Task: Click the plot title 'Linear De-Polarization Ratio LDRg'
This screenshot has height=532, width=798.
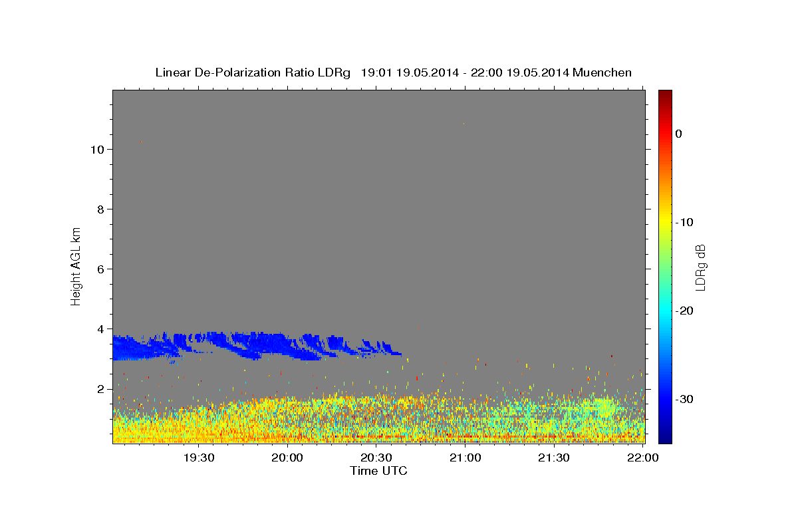Action: (x=253, y=72)
